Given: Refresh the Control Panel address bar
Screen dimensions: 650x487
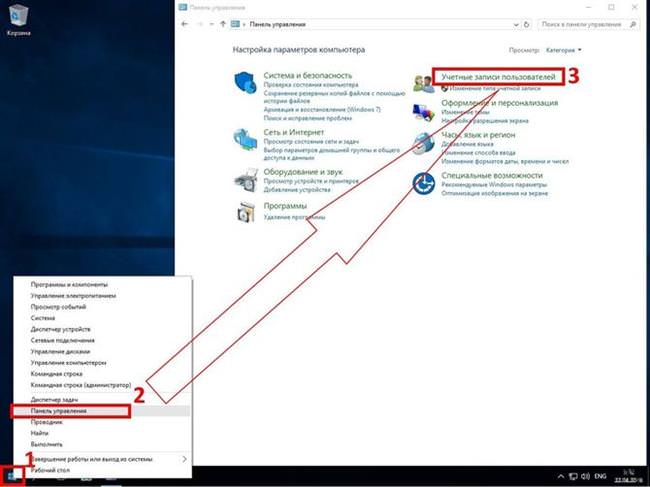Looking at the screenshot, I should pos(526,24).
